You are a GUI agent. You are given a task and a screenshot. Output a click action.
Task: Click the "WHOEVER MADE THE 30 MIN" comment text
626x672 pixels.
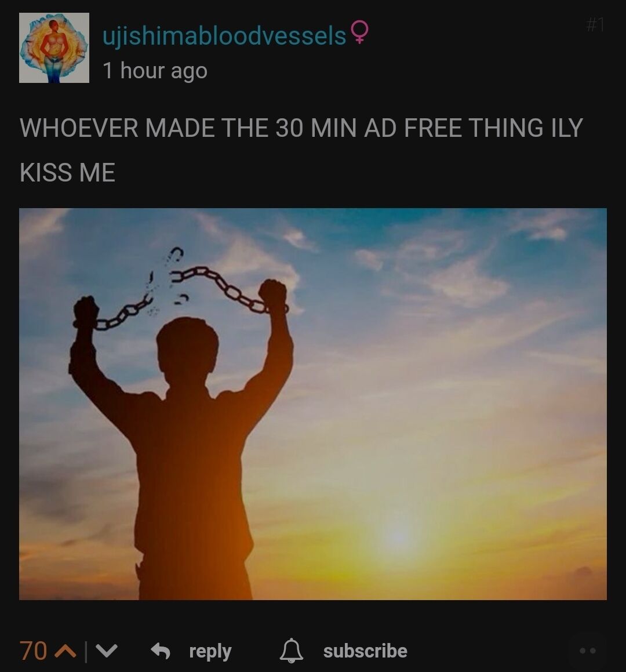pyautogui.click(x=188, y=128)
